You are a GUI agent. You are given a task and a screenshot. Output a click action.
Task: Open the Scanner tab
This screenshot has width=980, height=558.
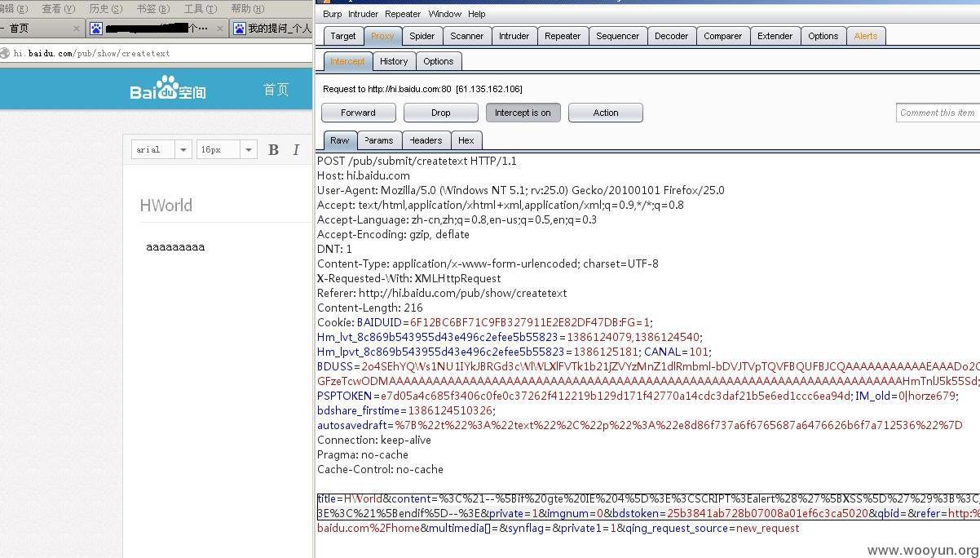point(467,36)
